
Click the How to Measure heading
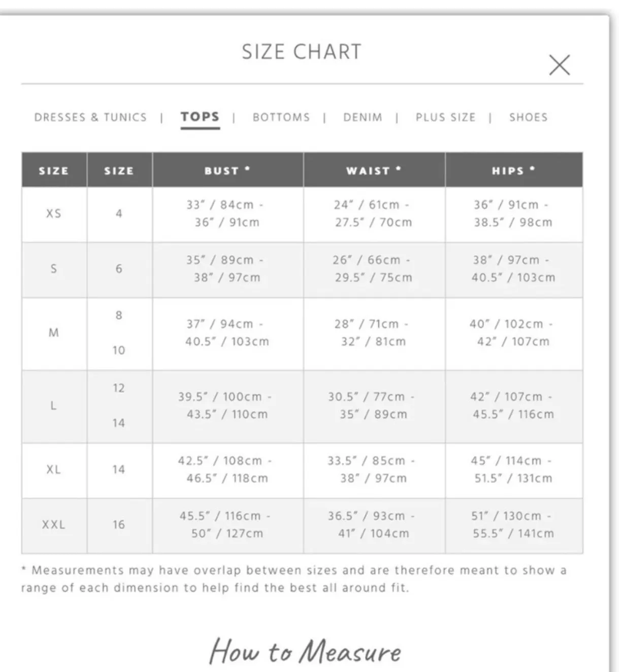click(305, 651)
